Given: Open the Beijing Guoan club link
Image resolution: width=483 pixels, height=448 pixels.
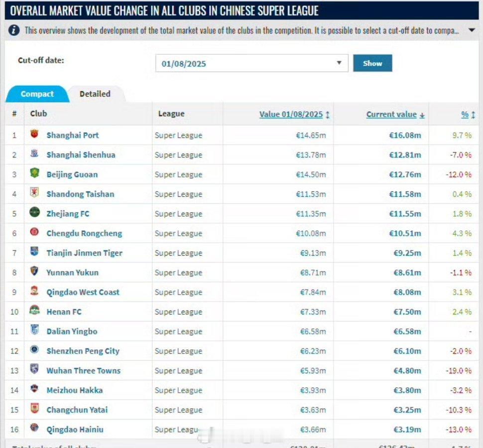Looking at the screenshot, I should [72, 174].
